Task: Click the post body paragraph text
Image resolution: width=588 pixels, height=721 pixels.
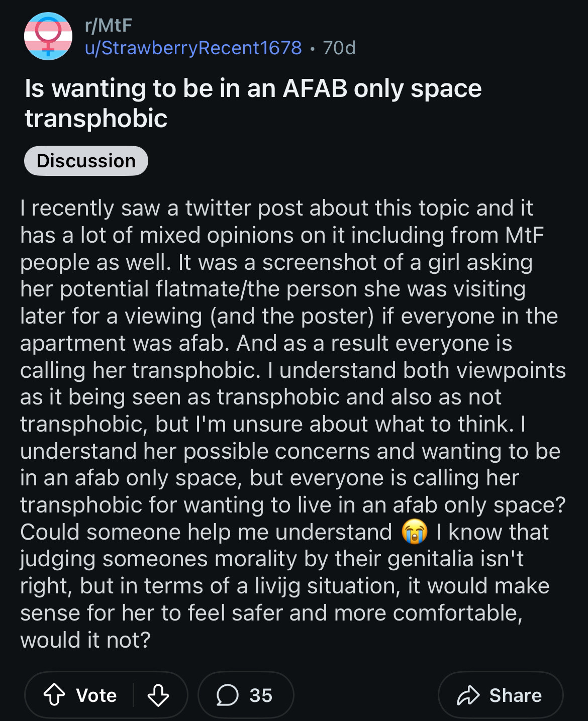Action: pos(293,424)
